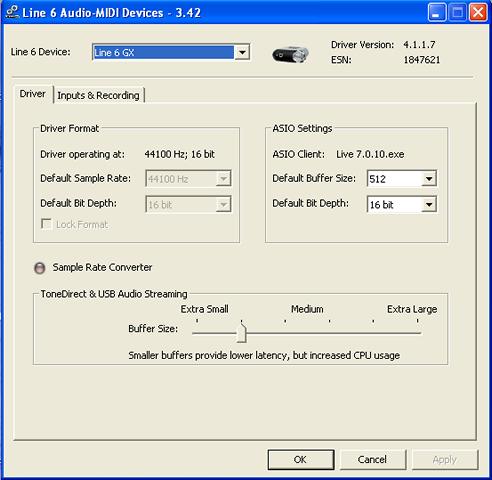492x480 pixels.
Task: Click the ToneDirect Buffer Size slider handle
Action: pyautogui.click(x=241, y=332)
